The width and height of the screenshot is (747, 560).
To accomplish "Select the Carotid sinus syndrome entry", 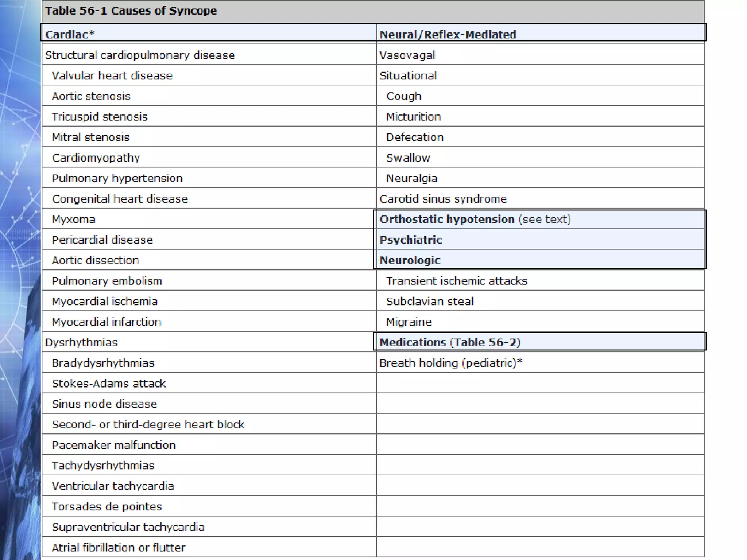I will coord(443,199).
